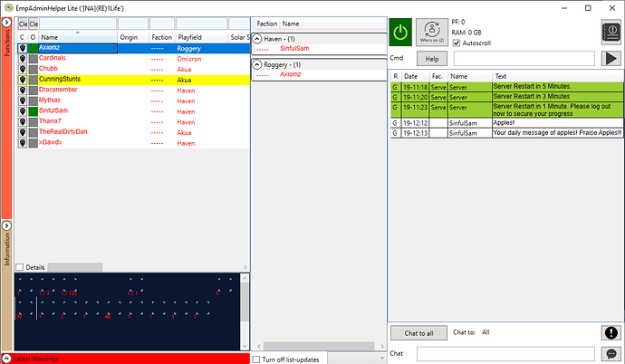Expand the Latest Warnings bar
This screenshot has width=625, height=364.
(6, 359)
